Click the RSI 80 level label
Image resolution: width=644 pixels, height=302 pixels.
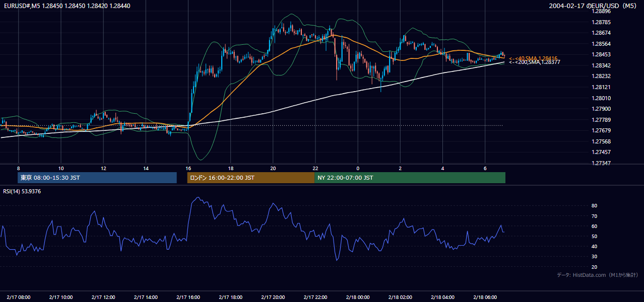pos(594,206)
